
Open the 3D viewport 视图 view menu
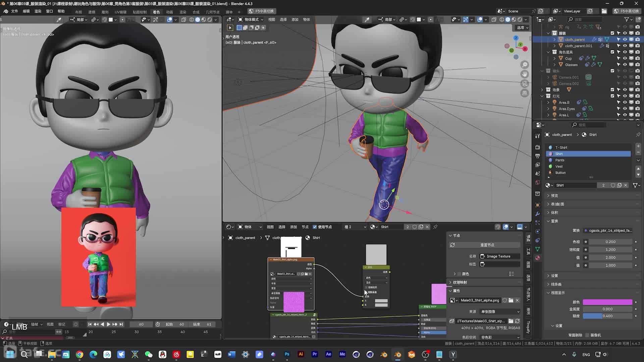coord(272,19)
